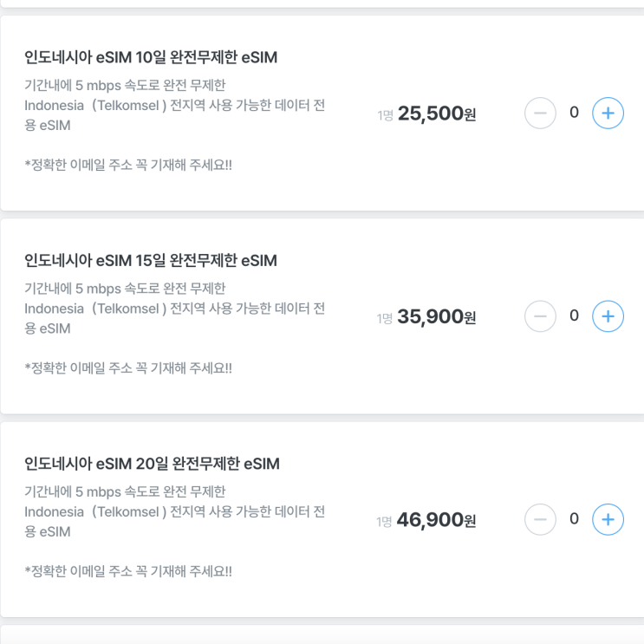Screen dimensions: 644x644
Task: Click the quantity value of 15일 eSIM
Action: (x=574, y=316)
